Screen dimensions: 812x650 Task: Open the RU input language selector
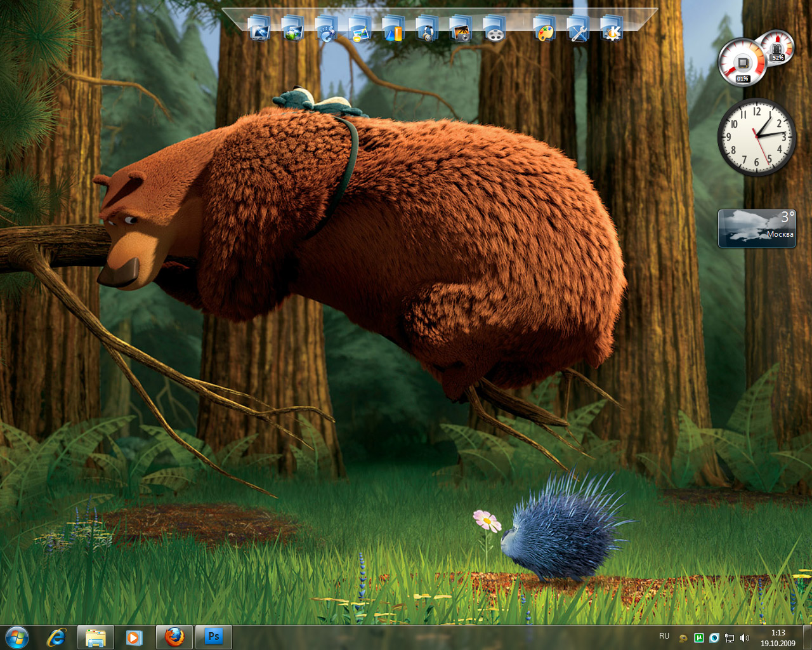pos(664,636)
